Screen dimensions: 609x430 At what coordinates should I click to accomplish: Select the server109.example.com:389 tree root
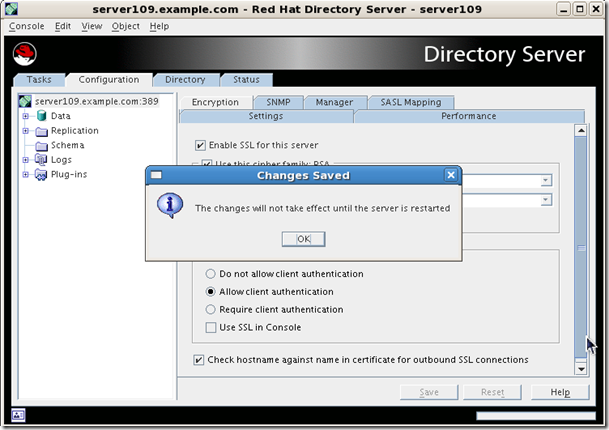coord(97,101)
